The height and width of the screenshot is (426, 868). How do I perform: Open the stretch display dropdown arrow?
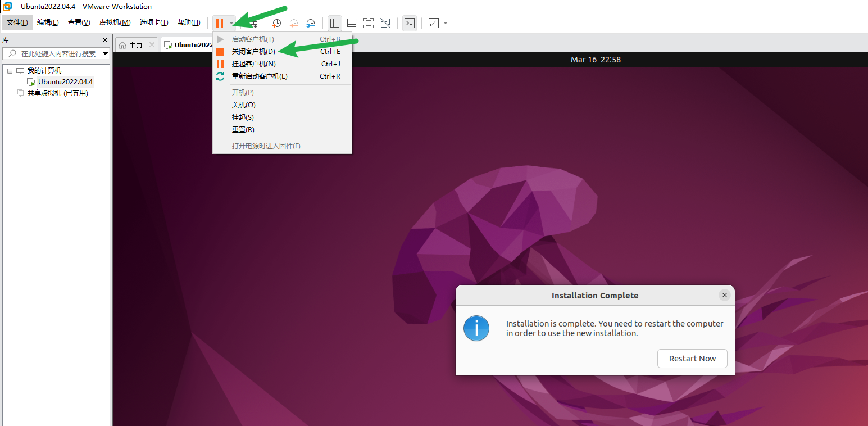pyautogui.click(x=446, y=23)
